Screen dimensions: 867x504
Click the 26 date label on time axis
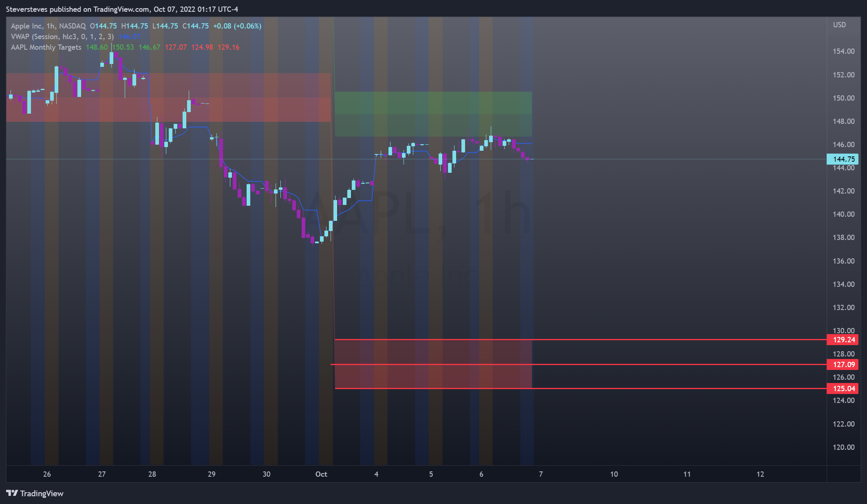click(47, 474)
